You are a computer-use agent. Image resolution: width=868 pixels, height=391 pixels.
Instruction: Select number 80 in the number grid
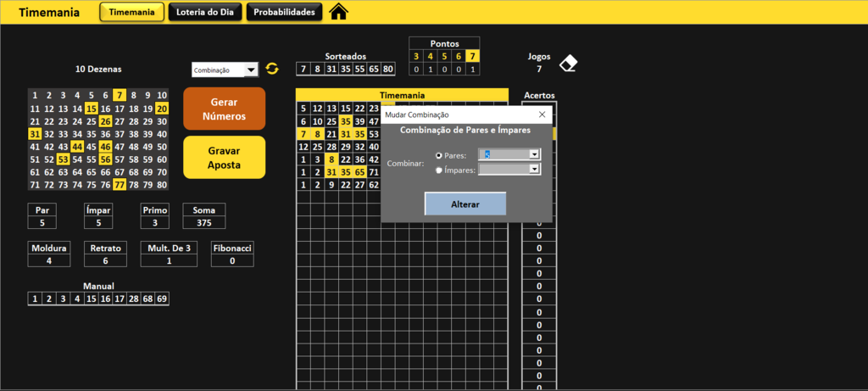pos(162,185)
